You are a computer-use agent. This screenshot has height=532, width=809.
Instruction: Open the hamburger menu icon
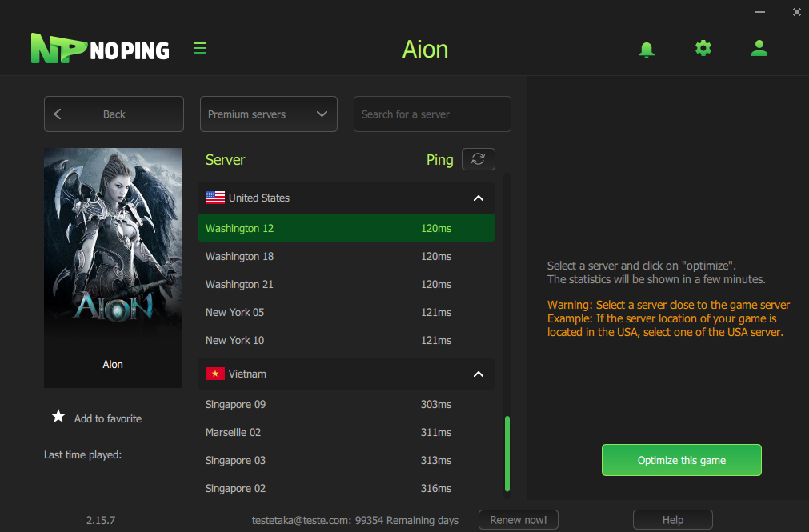[200, 48]
